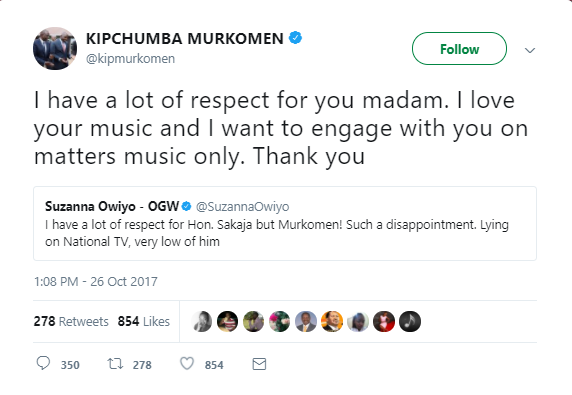The width and height of the screenshot is (572, 395).
Task: Click Kipchumba Murkomen's verified badge
Action: (295, 38)
